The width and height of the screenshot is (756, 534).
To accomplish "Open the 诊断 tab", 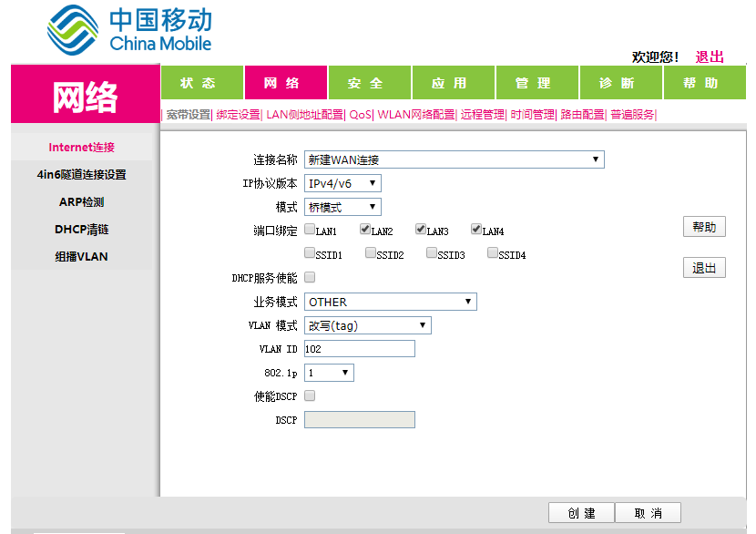I will pos(621,83).
